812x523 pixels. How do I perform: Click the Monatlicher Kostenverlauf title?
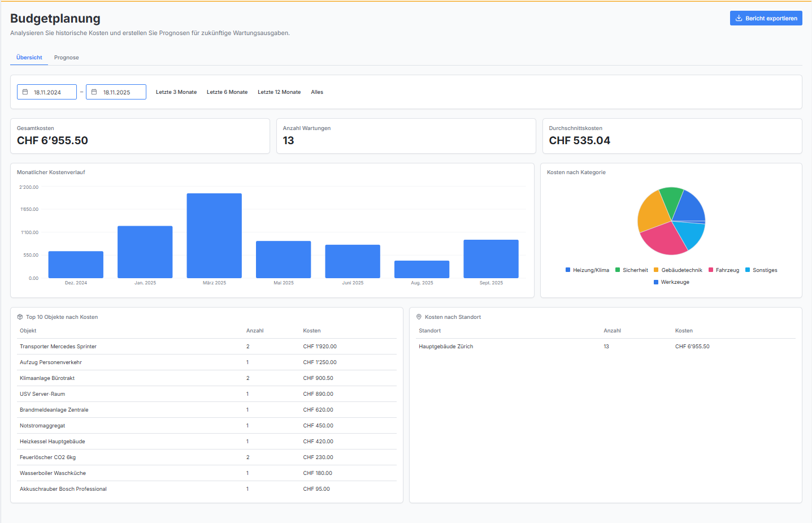[x=51, y=172]
